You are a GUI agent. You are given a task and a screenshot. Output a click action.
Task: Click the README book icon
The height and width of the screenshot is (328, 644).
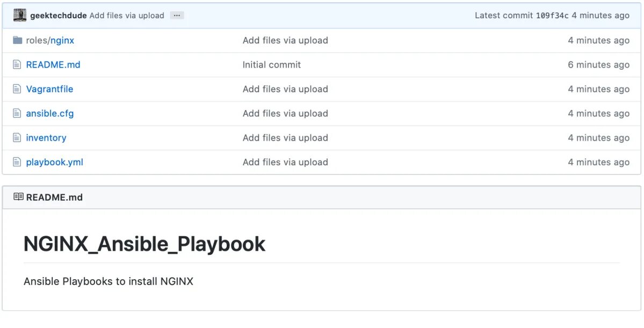coord(18,197)
